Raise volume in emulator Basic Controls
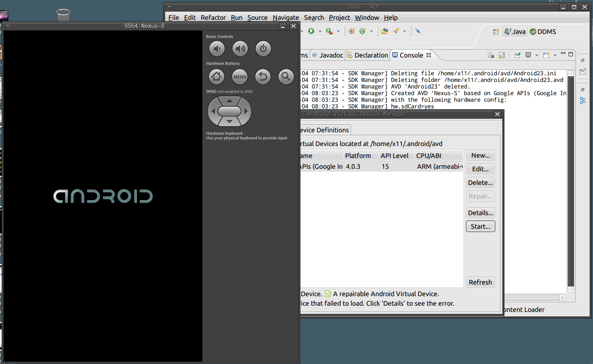 [x=240, y=49]
